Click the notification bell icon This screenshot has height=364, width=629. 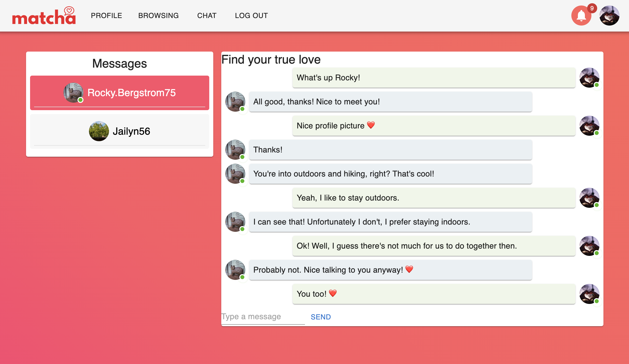pos(581,16)
